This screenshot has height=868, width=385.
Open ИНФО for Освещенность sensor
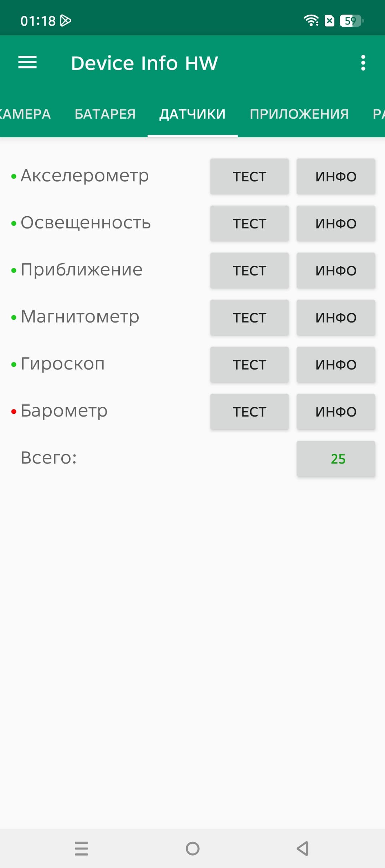tap(336, 223)
